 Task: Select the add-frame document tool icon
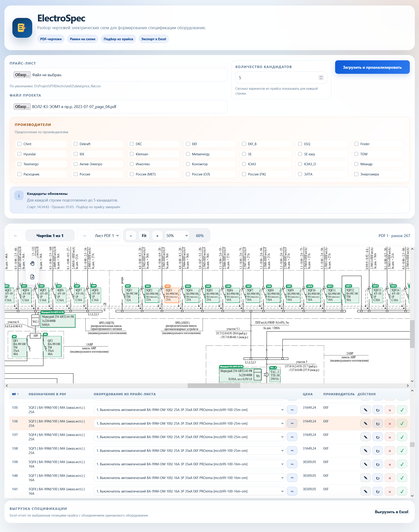coord(32,277)
